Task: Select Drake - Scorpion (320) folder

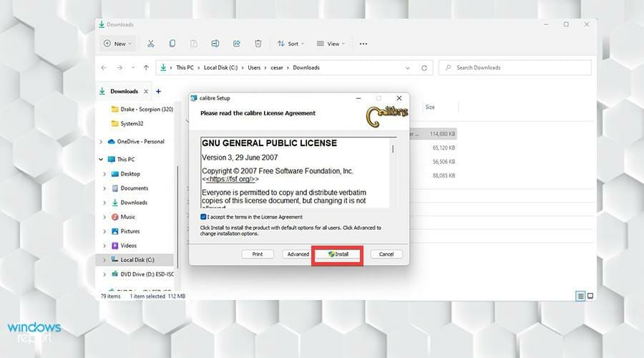Action: pyautogui.click(x=142, y=110)
